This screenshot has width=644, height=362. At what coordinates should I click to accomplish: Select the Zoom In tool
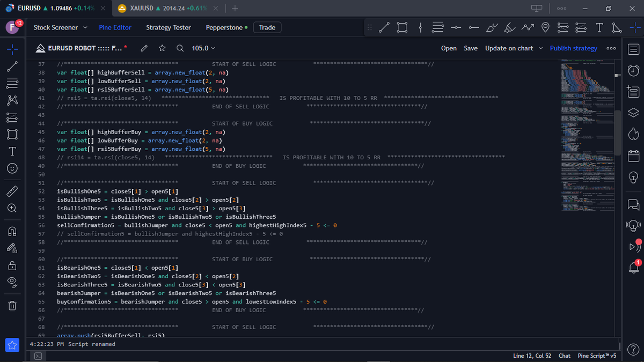point(13,208)
